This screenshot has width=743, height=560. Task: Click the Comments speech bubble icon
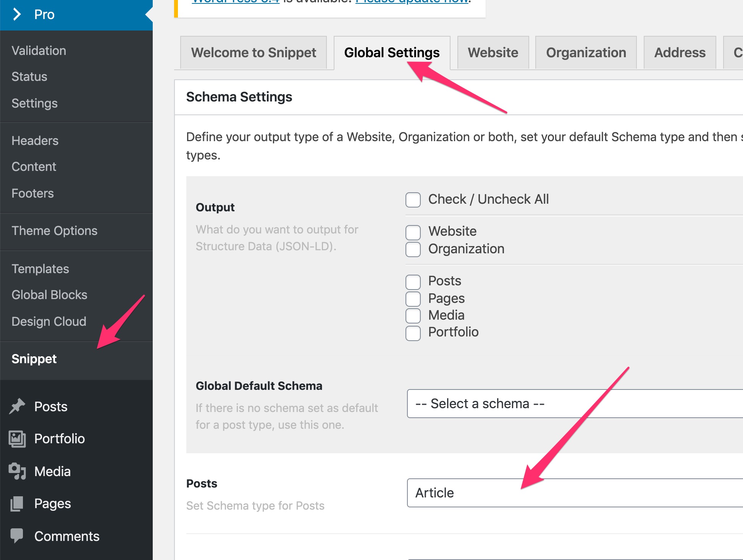[x=17, y=536]
